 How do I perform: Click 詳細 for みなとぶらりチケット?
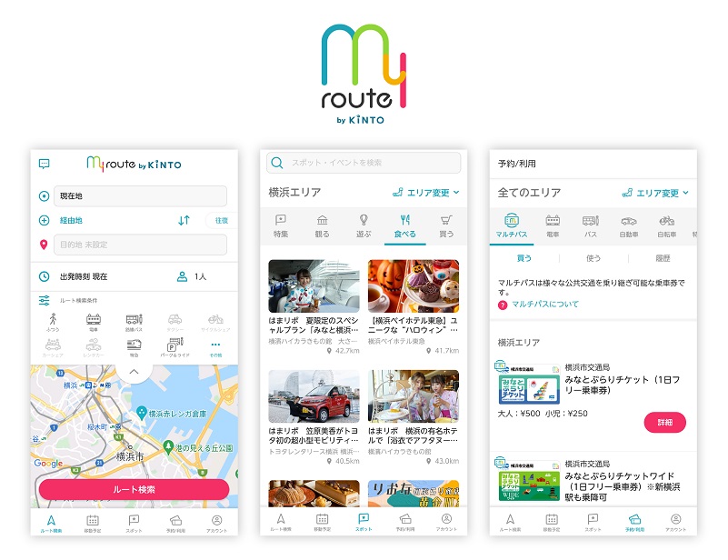point(665,422)
